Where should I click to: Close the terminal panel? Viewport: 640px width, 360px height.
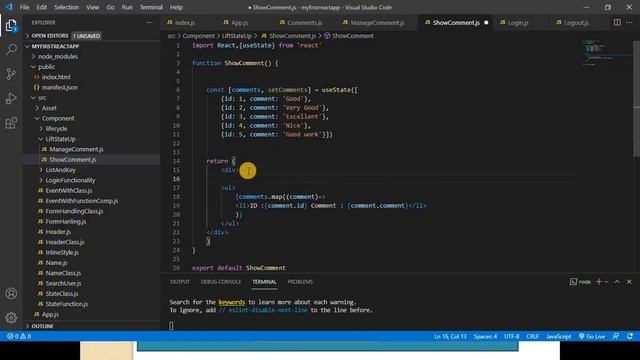click(x=629, y=282)
